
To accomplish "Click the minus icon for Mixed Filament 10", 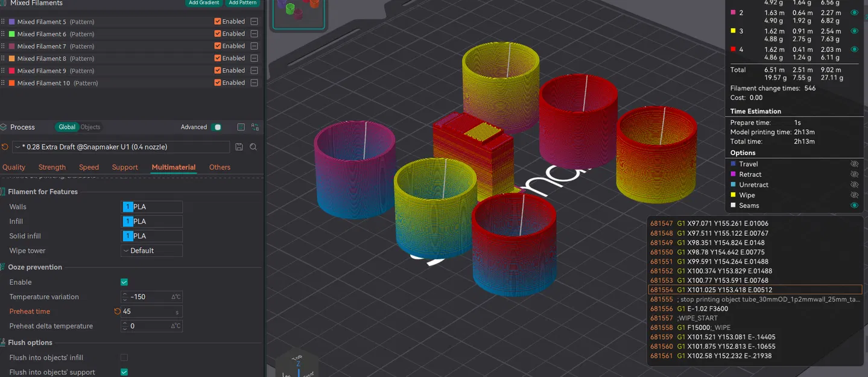I will (254, 83).
